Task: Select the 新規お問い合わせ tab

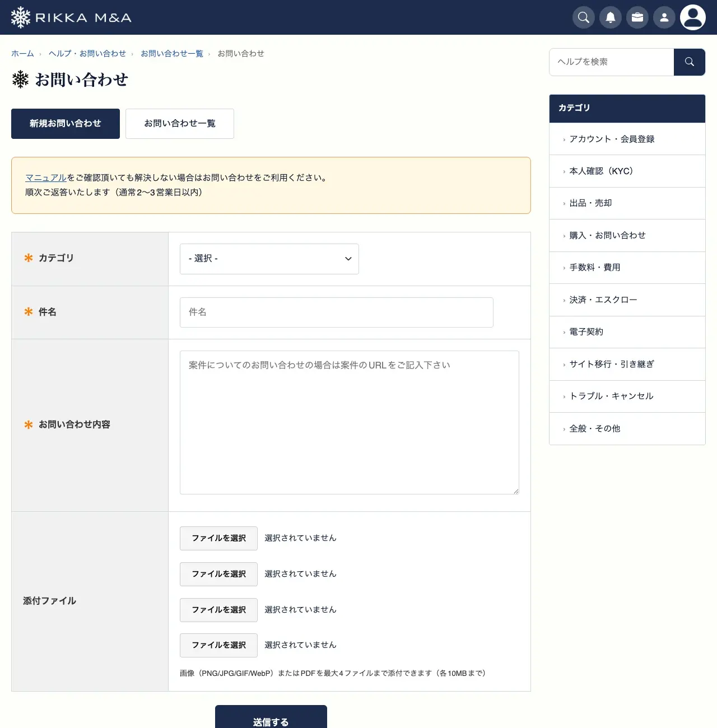Action: click(66, 124)
